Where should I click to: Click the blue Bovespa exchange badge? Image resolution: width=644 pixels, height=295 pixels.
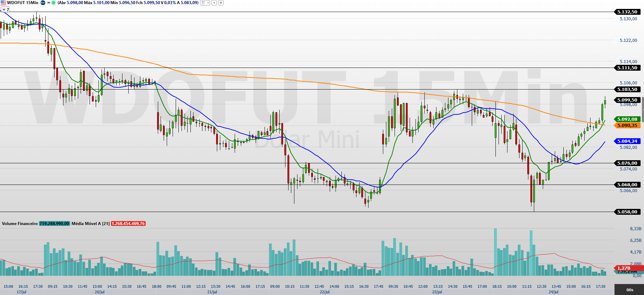click(43, 3)
